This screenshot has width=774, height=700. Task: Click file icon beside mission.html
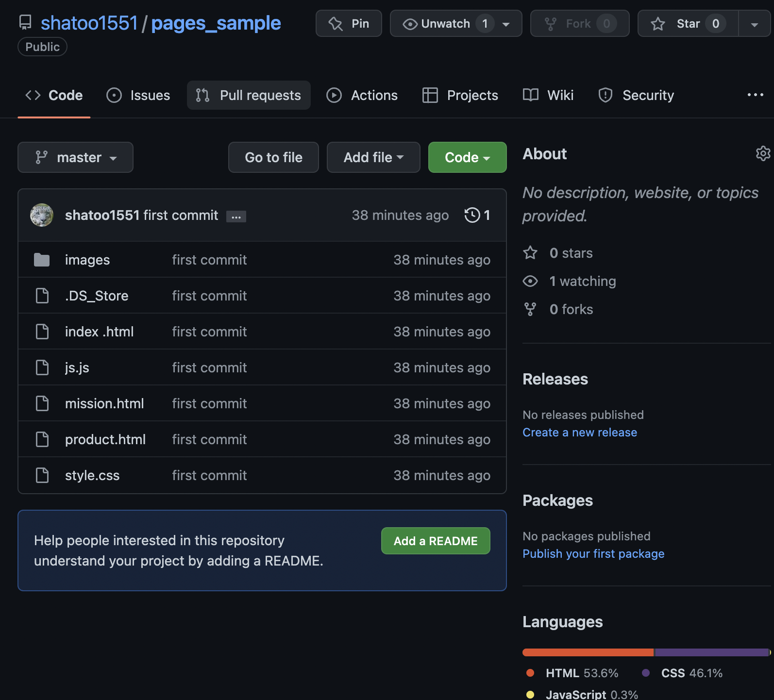tap(42, 403)
